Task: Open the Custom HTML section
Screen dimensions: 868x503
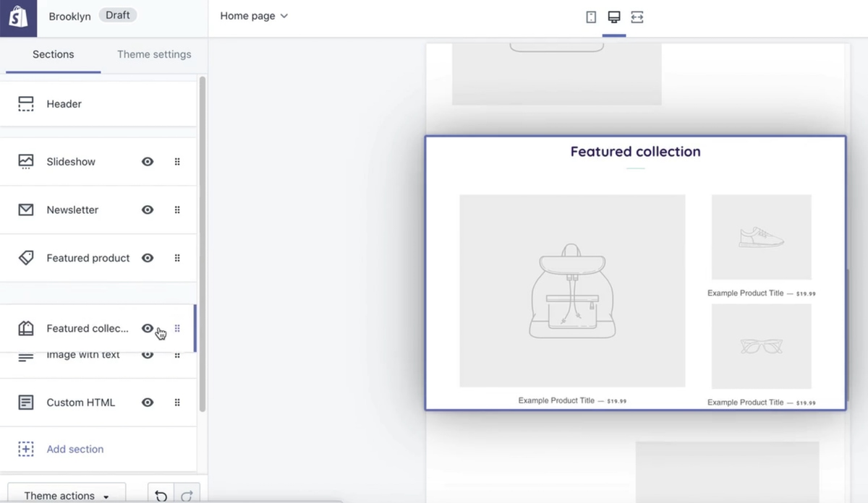Action: [80, 403]
